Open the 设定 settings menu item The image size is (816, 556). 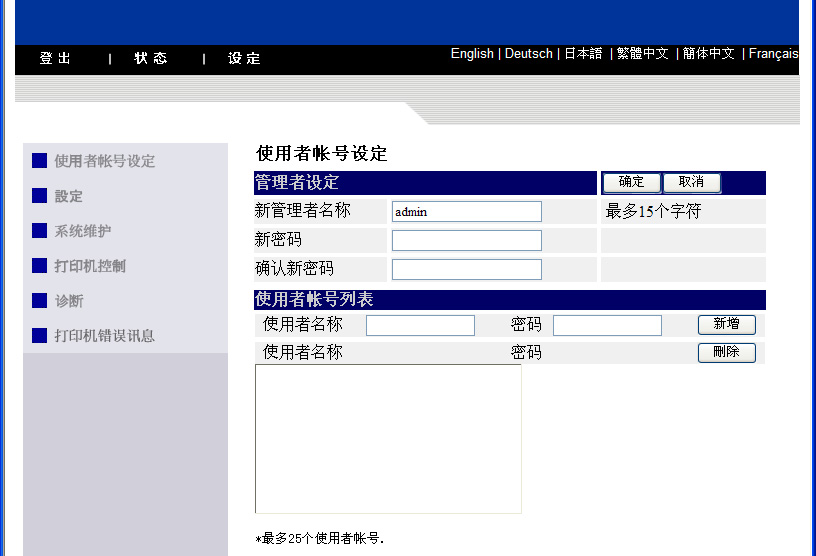click(x=244, y=59)
